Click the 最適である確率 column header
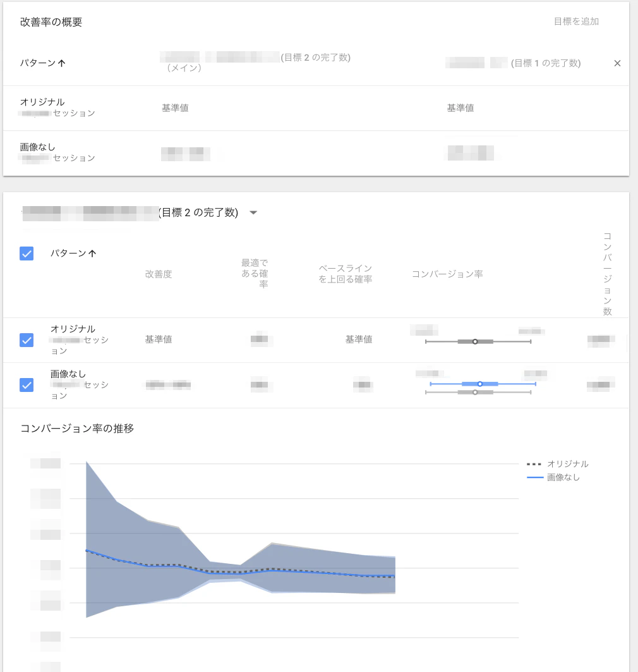 pos(255,274)
